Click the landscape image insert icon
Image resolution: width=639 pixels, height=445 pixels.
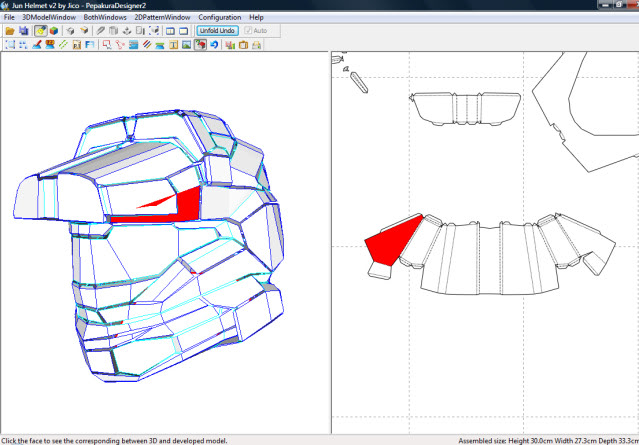point(187,44)
